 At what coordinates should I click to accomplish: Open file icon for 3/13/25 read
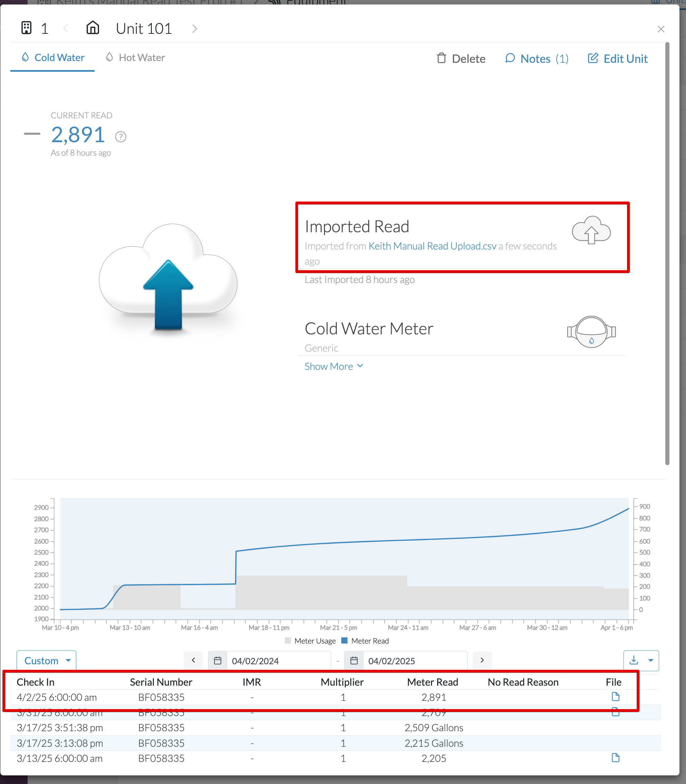click(x=615, y=757)
